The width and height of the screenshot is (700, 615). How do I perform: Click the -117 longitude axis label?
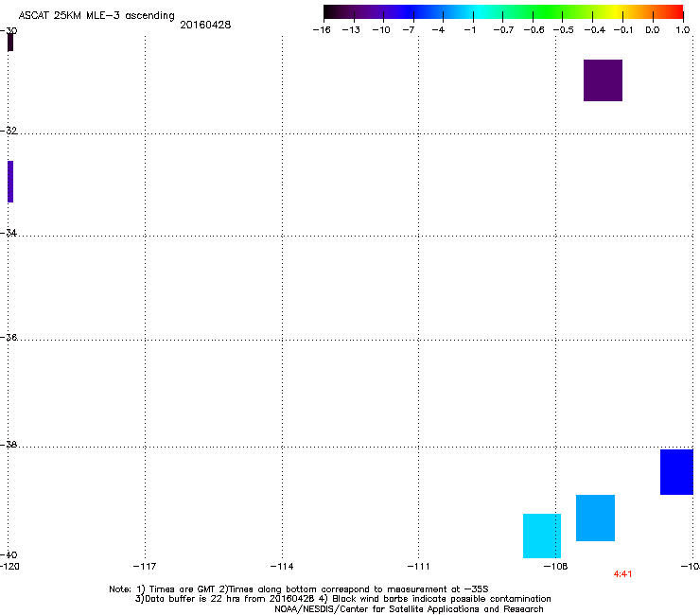click(145, 567)
